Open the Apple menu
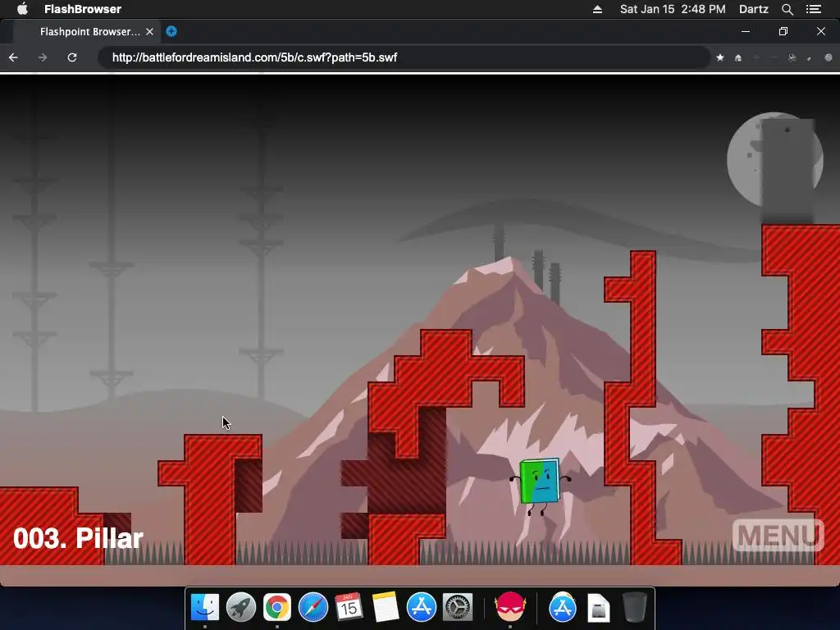The image size is (840, 630). tap(22, 9)
